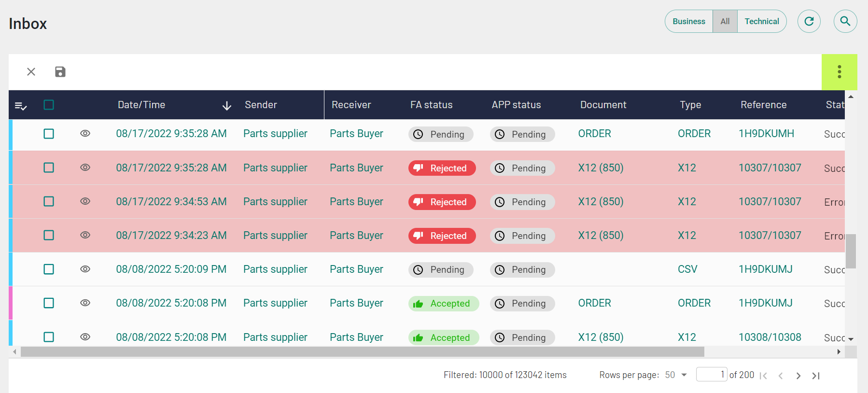Screen dimensions: 868x393
Task: Open the search magnifier icon
Action: pyautogui.click(x=845, y=21)
